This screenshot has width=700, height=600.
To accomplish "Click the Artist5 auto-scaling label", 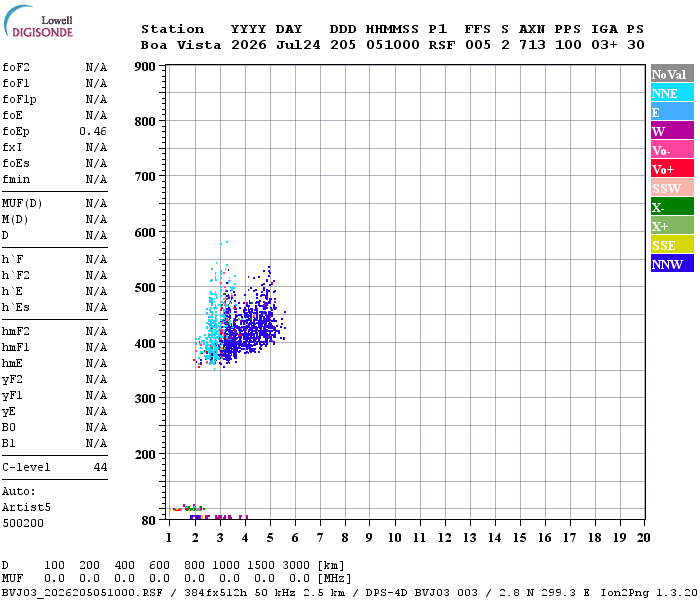I will (x=26, y=507).
